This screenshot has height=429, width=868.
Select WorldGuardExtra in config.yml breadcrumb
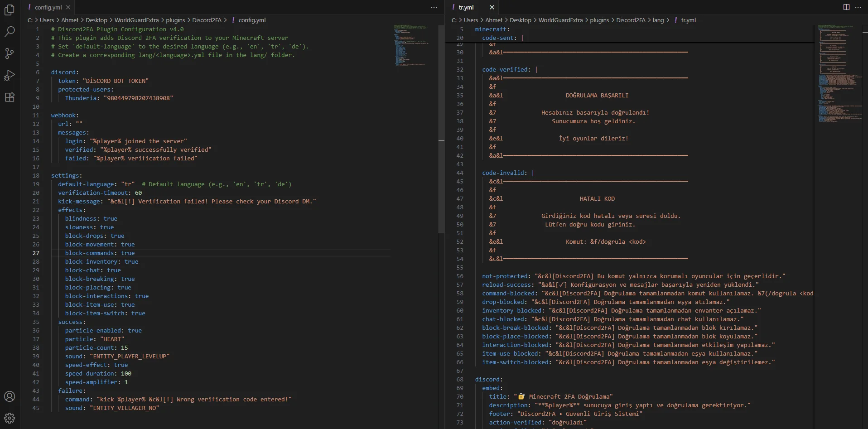click(136, 20)
